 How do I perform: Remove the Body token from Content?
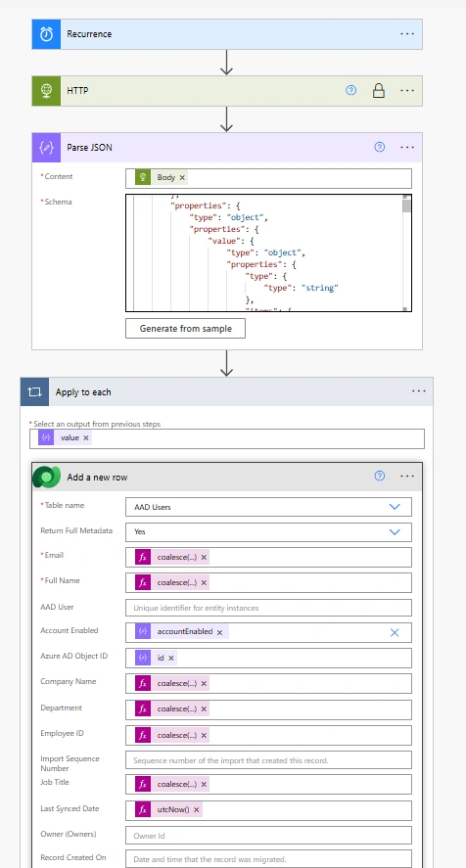(x=182, y=178)
